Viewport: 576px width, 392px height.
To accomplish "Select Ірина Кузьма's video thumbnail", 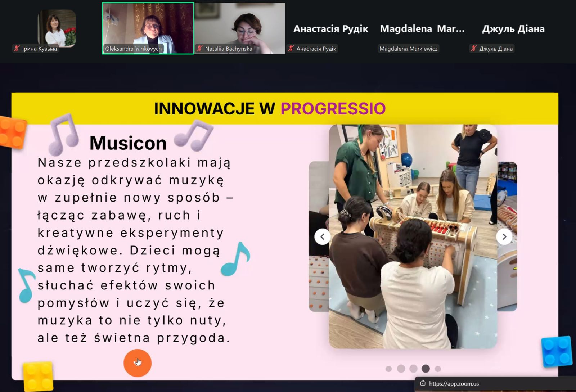I will [57, 28].
